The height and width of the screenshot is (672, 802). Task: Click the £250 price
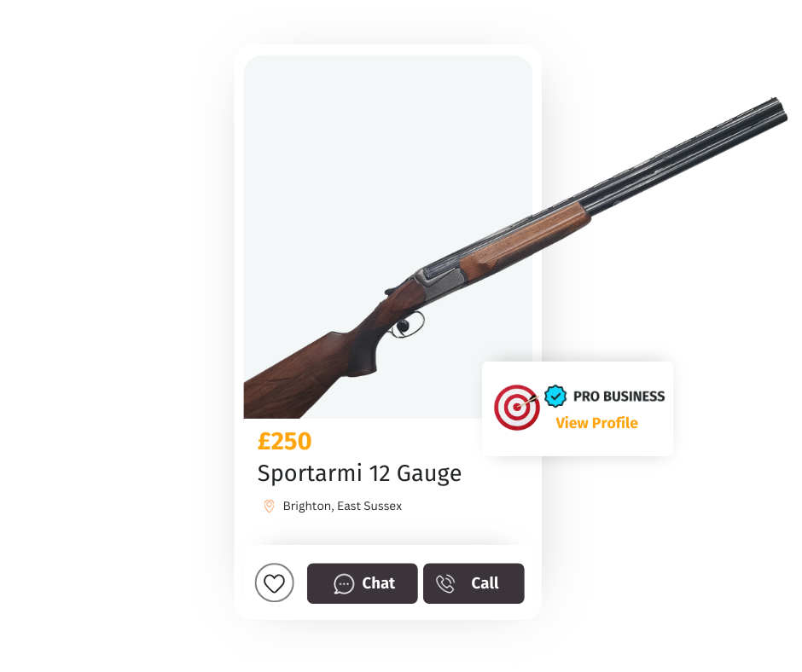click(284, 442)
